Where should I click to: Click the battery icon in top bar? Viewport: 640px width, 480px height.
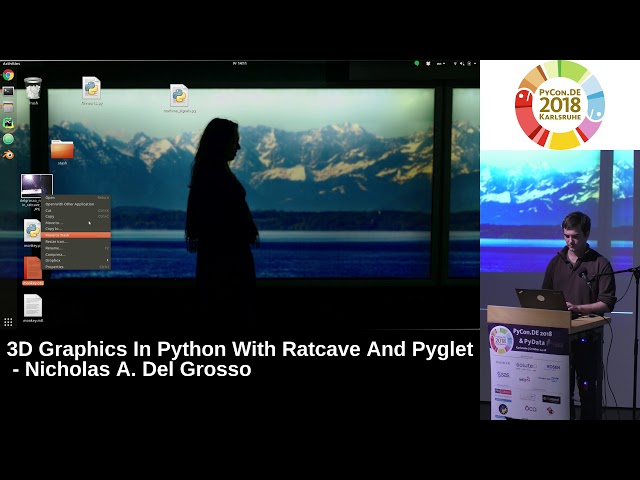469,64
